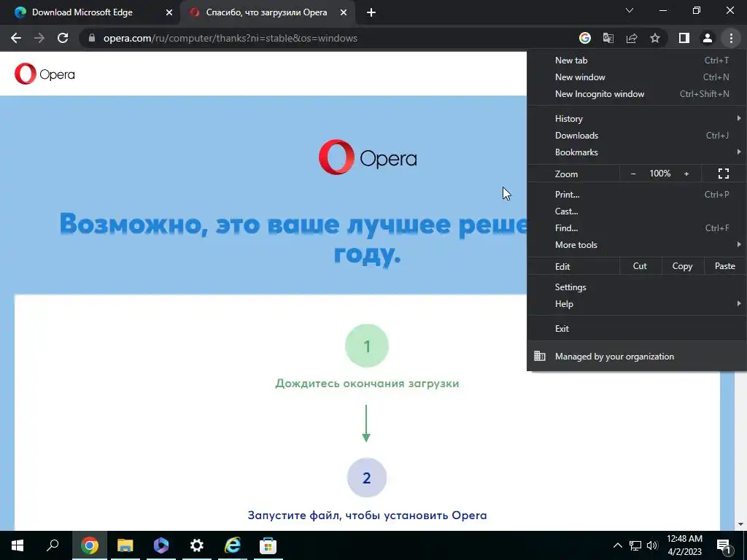Open taskbar search
Viewport: 747px width, 560px height.
tap(53, 545)
